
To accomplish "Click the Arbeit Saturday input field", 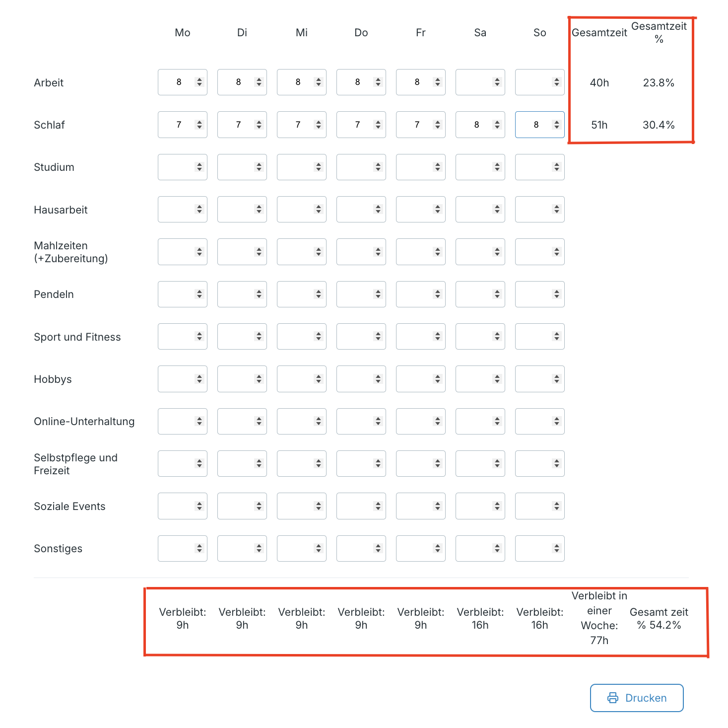I will point(480,82).
